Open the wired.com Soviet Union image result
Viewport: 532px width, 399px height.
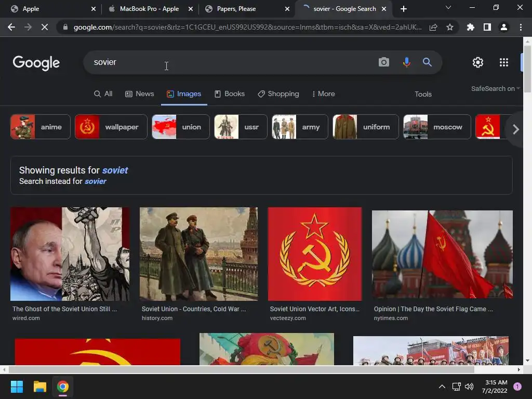pyautogui.click(x=70, y=254)
